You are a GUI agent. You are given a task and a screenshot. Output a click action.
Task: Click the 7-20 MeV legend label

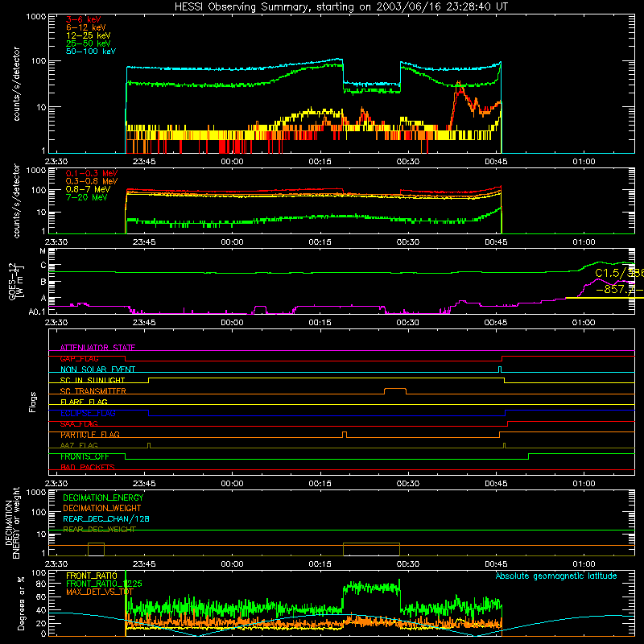[87, 197]
